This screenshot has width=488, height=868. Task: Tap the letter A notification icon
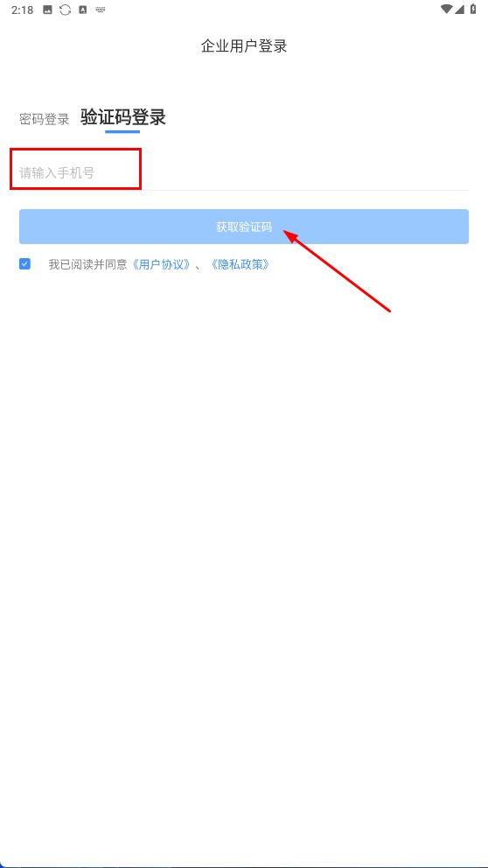pyautogui.click(x=83, y=10)
